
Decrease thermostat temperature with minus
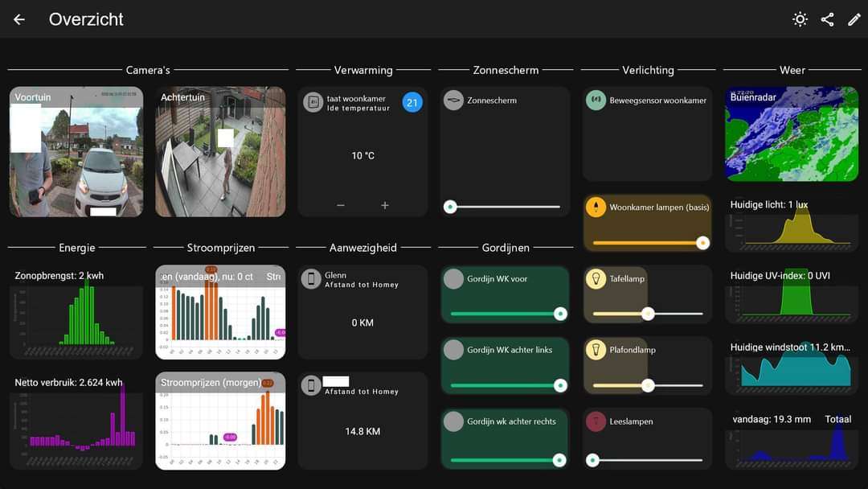(x=341, y=205)
